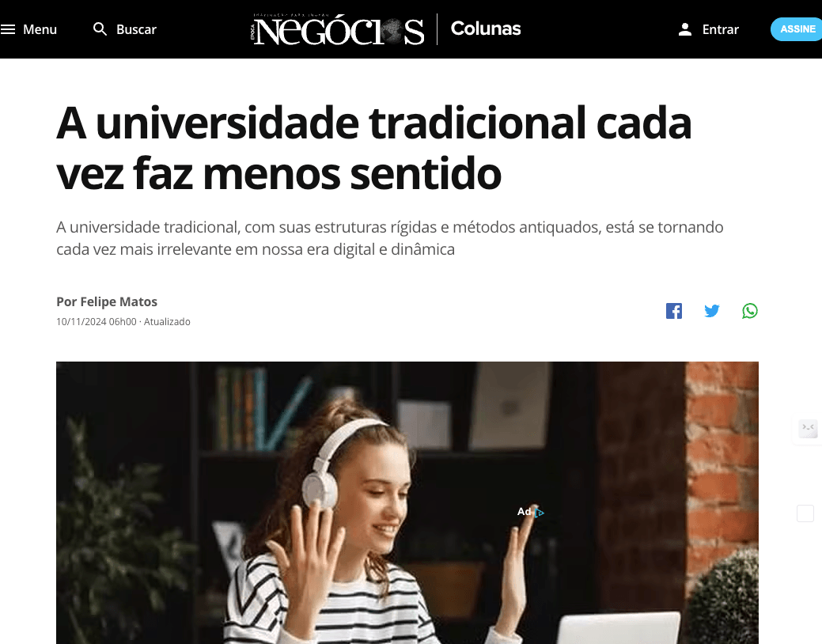Tick the empty square box at right edge
The width and height of the screenshot is (822, 644).
pyautogui.click(x=805, y=513)
